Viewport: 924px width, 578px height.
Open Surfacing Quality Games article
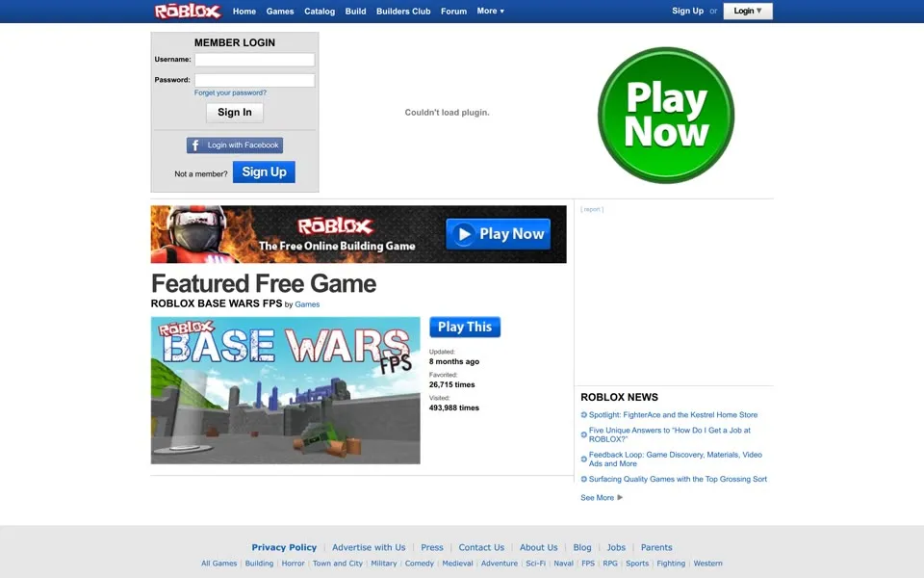678,479
